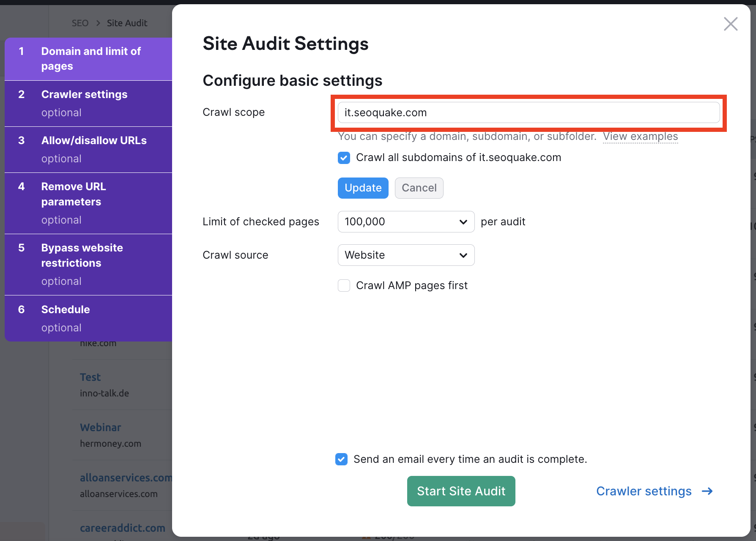Toggle the email notification checkbox
The image size is (756, 541).
341,459
